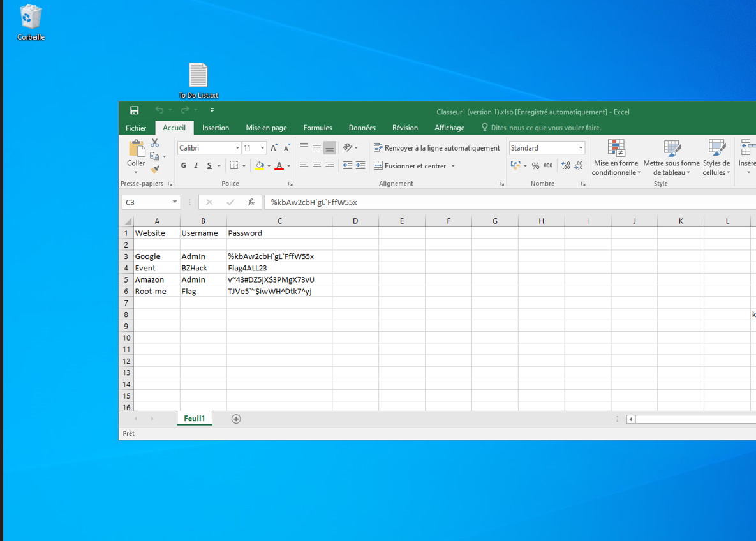The width and height of the screenshot is (756, 541).
Task: Click Renvoyer à la ligne automatiquement
Action: tap(437, 148)
